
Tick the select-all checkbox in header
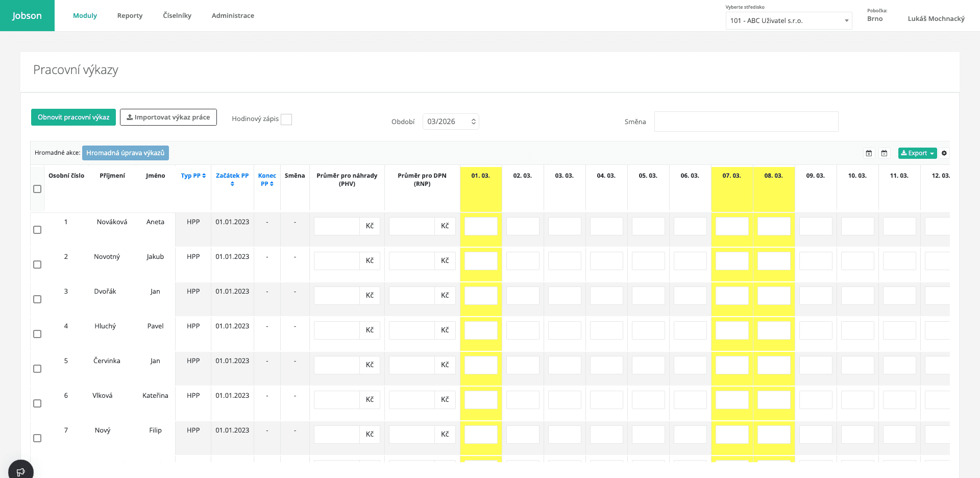[37, 189]
